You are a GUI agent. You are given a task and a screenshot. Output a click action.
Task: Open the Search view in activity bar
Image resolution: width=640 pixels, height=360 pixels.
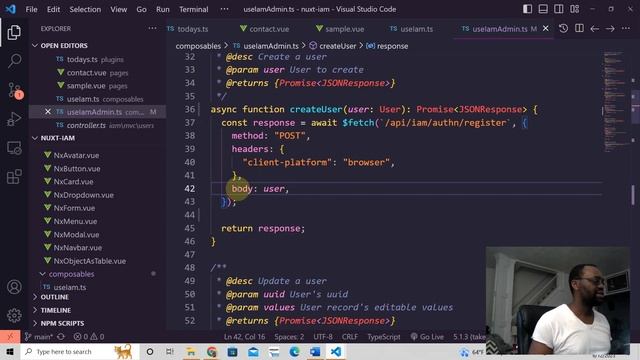(x=14, y=61)
